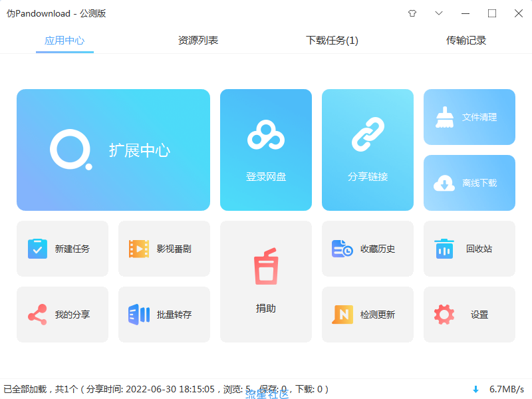This screenshot has height=399, width=532.
Task: Click the 影视番剧 label
Action: [x=174, y=249]
